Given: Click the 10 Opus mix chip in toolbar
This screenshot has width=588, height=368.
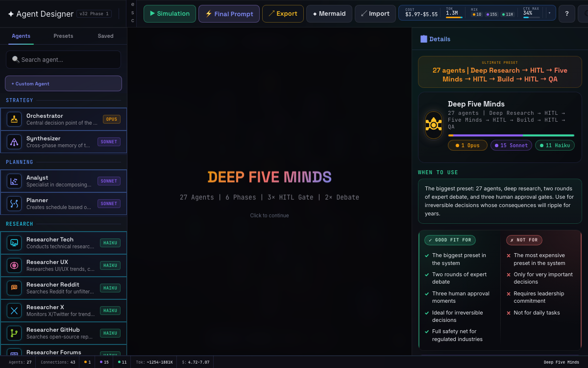Looking at the screenshot, I should click(476, 15).
